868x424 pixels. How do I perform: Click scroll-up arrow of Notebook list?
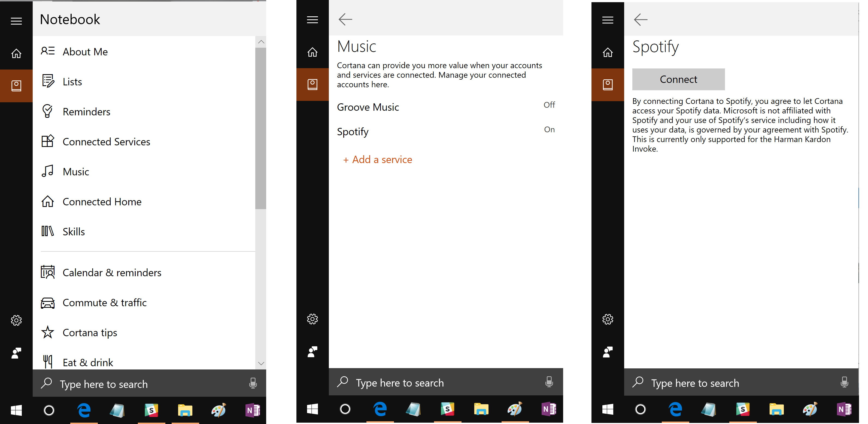click(x=261, y=42)
